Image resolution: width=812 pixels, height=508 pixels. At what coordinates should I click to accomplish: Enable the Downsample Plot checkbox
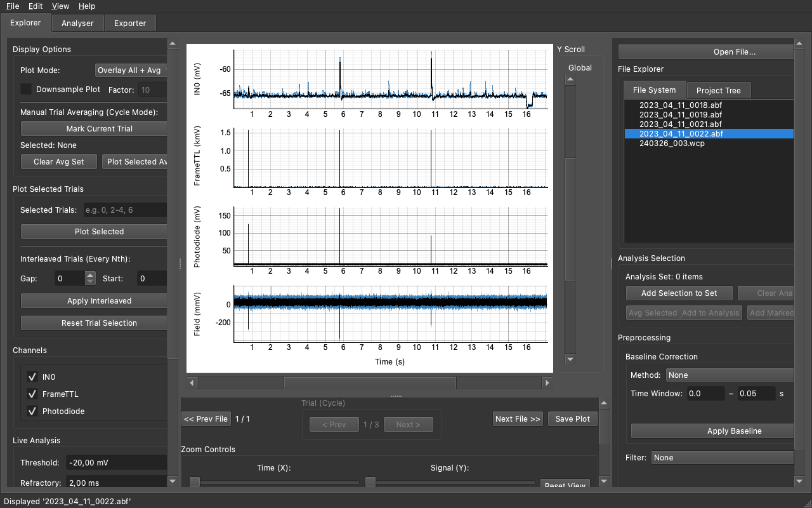click(x=26, y=90)
